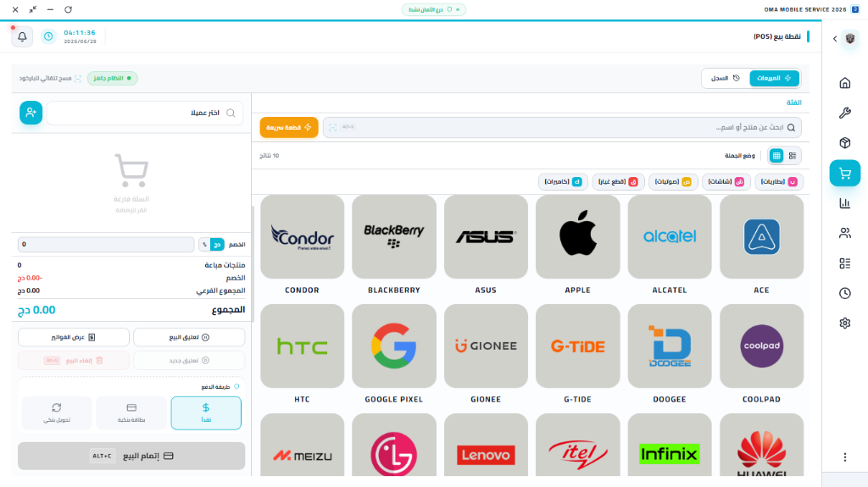Viewport: 868px width, 487px height.
Task: Switch to السجل log tab
Action: 726,78
